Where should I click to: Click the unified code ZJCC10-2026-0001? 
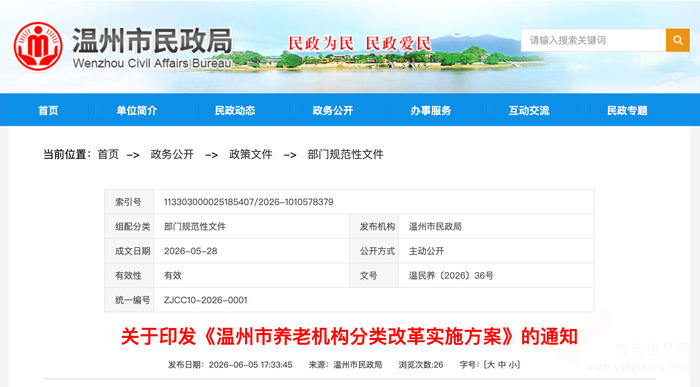coord(206,300)
